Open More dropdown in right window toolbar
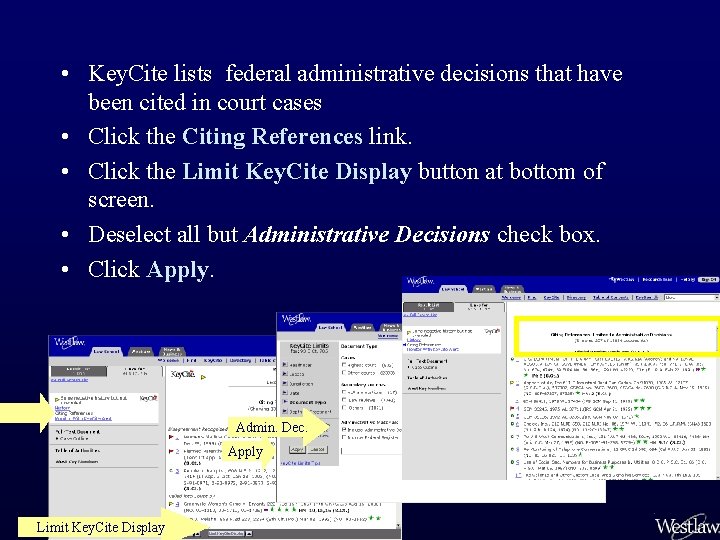This screenshot has width=720, height=540. click(x=692, y=298)
